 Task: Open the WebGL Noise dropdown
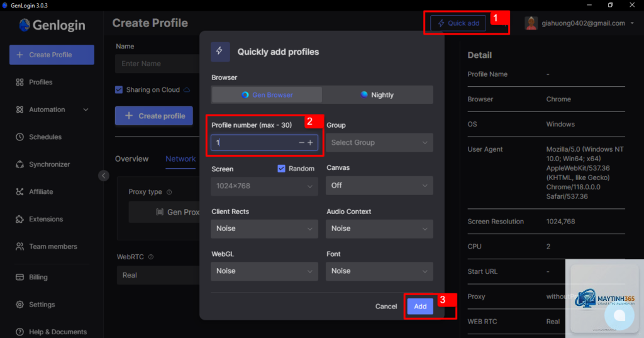tap(264, 271)
